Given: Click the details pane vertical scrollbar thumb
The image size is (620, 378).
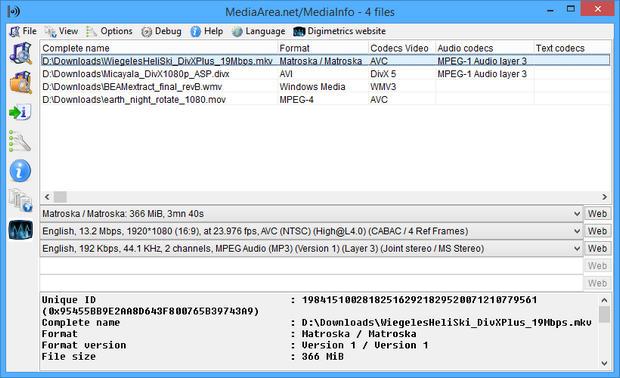Looking at the screenshot, I should point(604,315).
